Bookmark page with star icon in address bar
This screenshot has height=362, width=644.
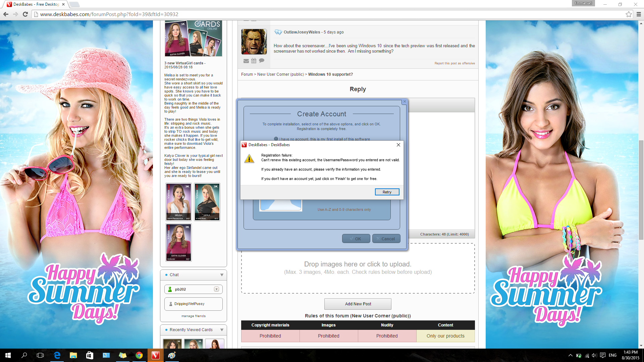(629, 14)
